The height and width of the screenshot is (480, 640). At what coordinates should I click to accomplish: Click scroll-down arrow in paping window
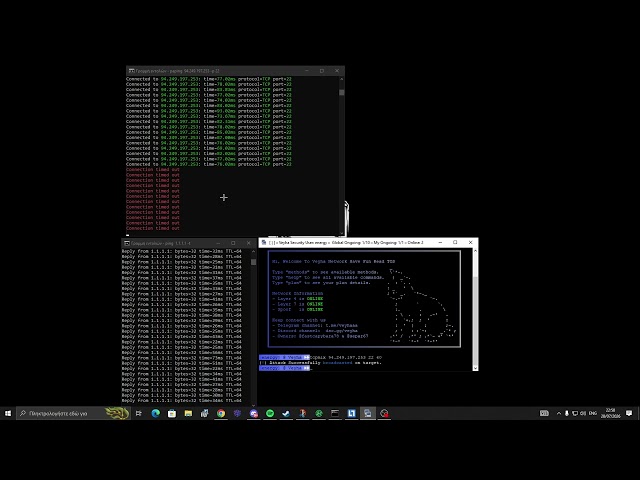coord(342,233)
